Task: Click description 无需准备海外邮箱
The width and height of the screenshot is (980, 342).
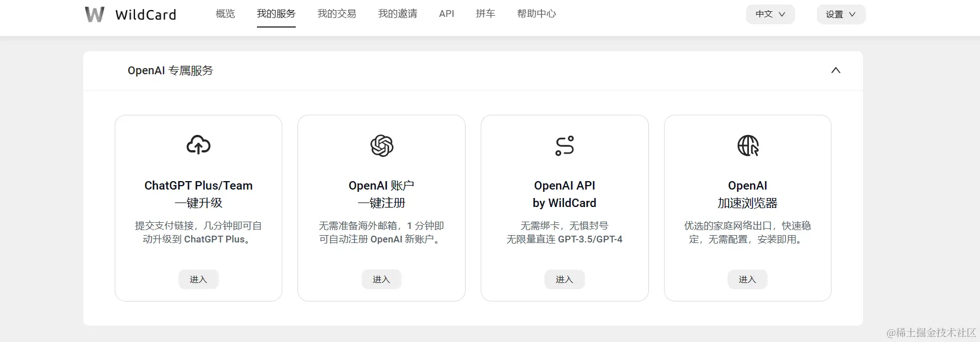Action: (x=381, y=232)
